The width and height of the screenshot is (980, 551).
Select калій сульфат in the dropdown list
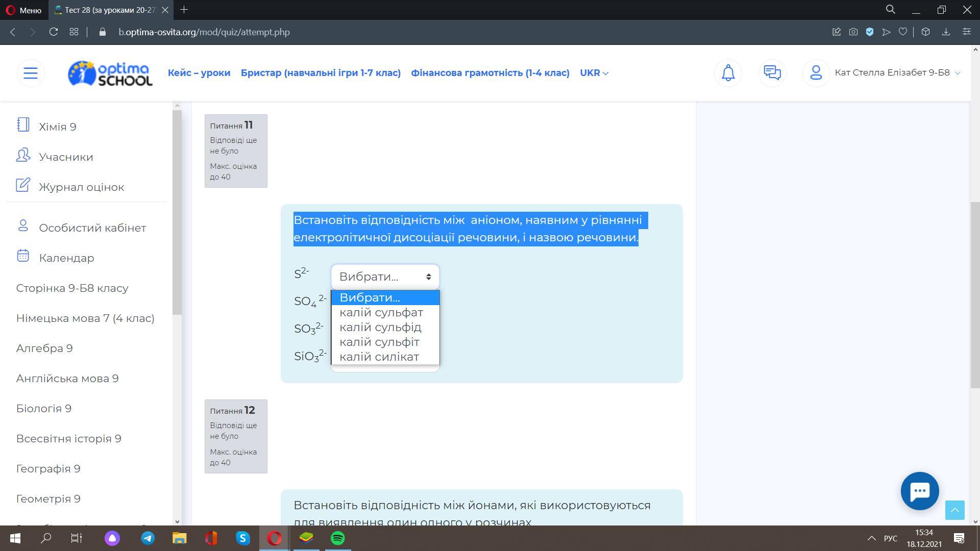click(x=381, y=312)
